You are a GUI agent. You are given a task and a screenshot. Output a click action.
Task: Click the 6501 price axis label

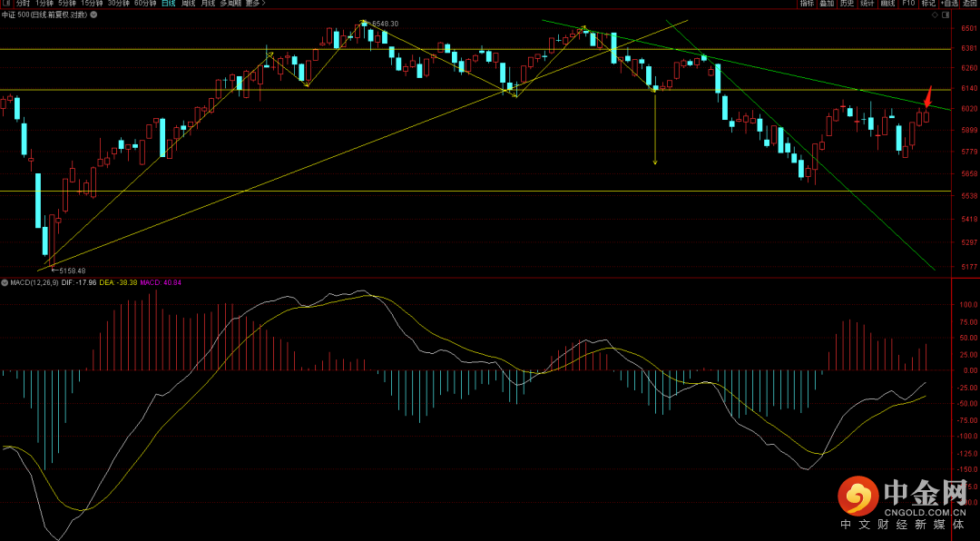969,28
